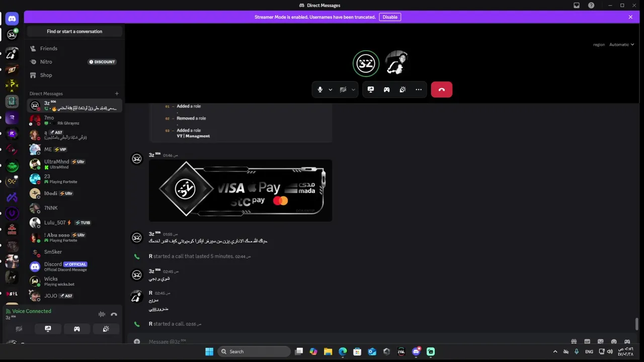Open the payment methods banner image

pos(240,191)
